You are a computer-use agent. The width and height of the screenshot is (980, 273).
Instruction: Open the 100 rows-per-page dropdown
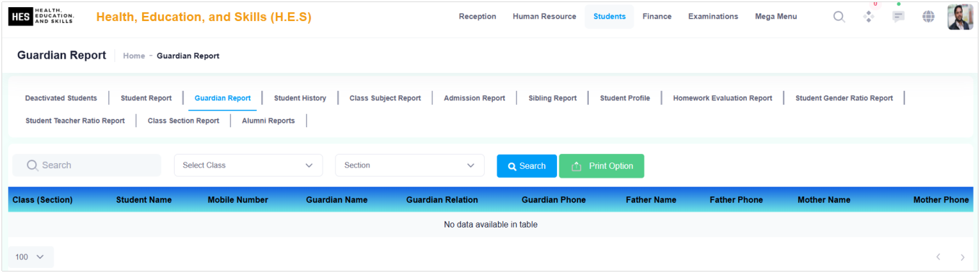(x=31, y=257)
